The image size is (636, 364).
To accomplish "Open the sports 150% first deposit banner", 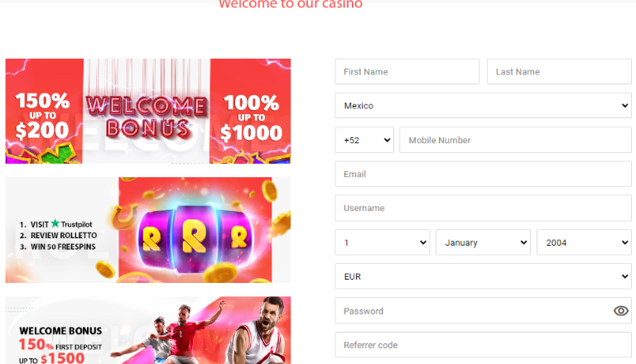I will (148, 330).
